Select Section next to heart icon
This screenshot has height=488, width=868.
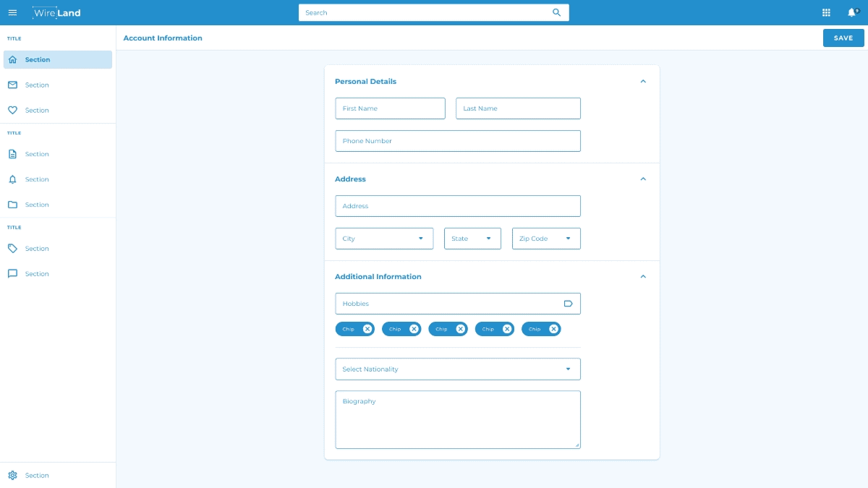[37, 111]
